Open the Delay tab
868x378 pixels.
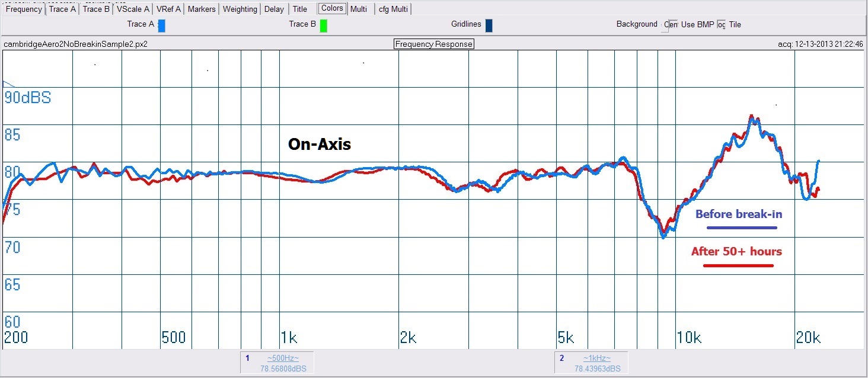(274, 9)
